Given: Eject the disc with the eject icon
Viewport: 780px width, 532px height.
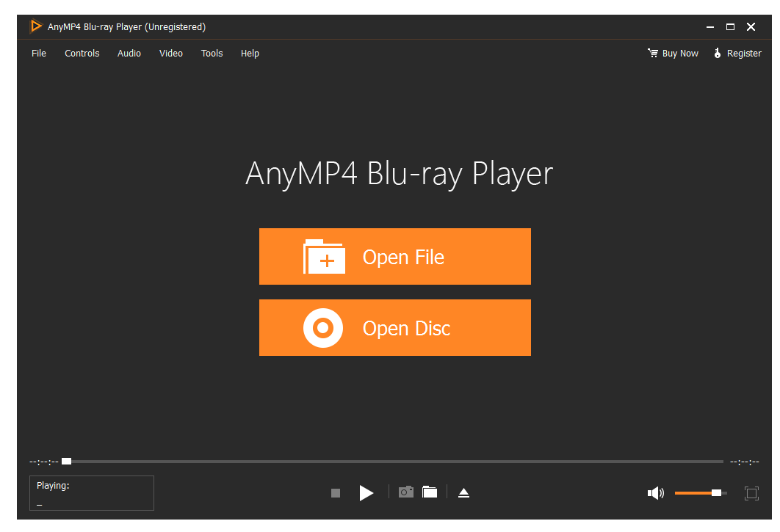Looking at the screenshot, I should 463,492.
